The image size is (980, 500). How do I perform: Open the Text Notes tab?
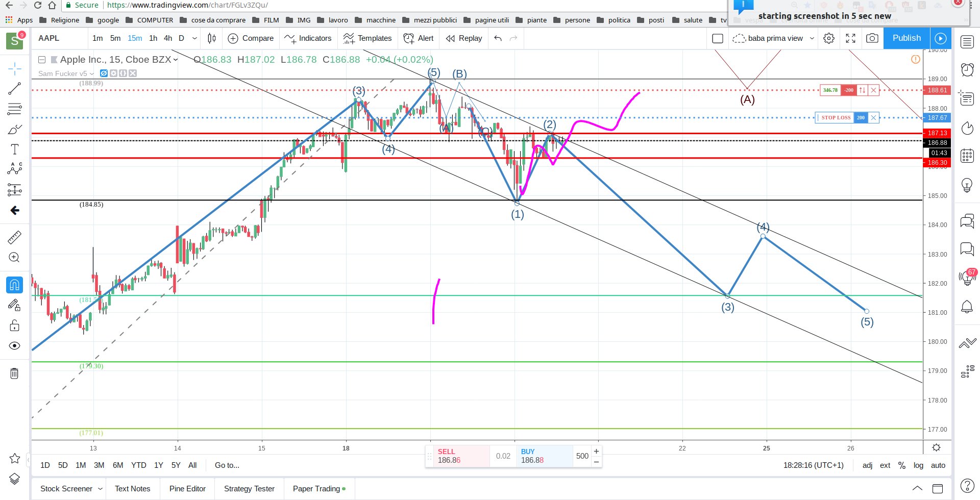133,489
